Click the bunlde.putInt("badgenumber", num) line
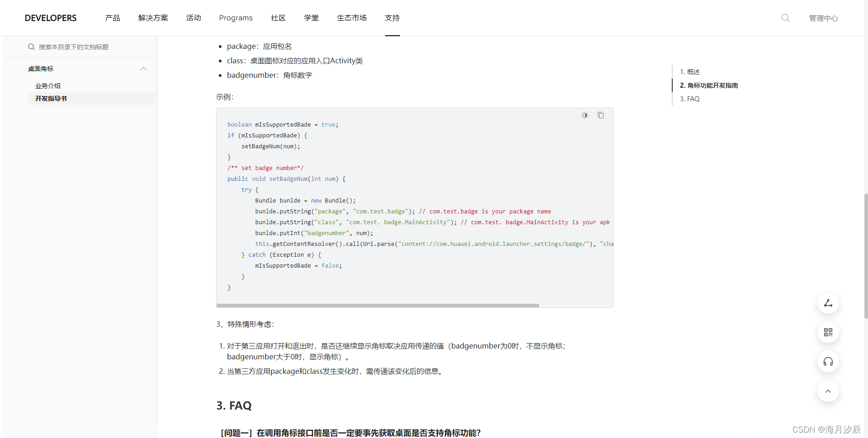The image size is (868, 438). pyautogui.click(x=314, y=233)
